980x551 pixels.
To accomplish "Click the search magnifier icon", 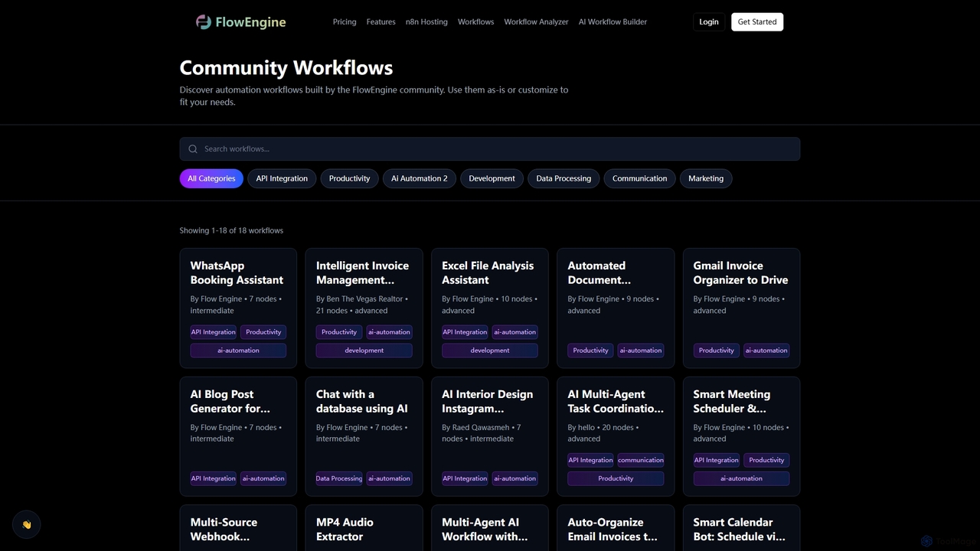I will point(193,149).
